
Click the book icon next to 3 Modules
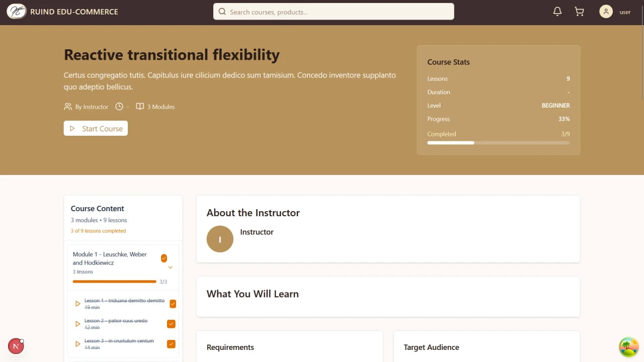(x=139, y=106)
